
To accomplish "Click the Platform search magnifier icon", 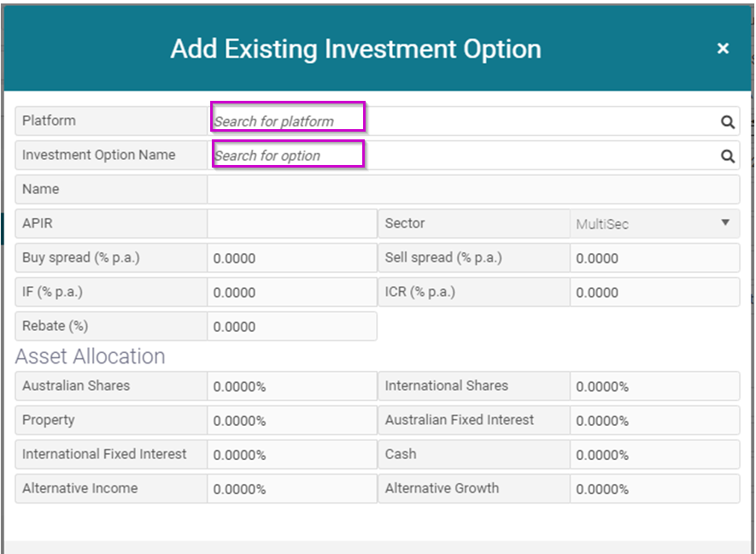I will [727, 121].
